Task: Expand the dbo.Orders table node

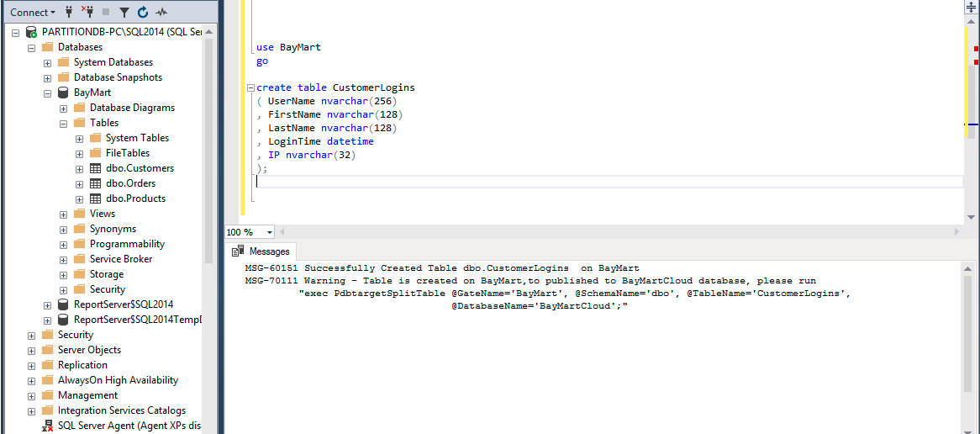Action: 79,184
